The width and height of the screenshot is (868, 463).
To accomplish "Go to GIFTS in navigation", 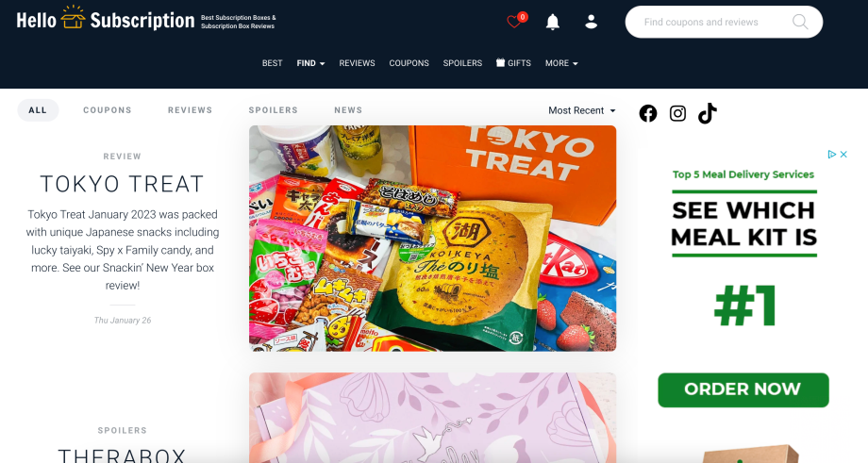I will 513,63.
